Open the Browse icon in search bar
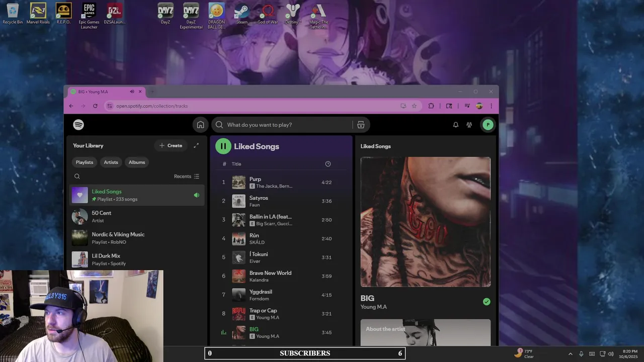The image size is (644, 362). coord(361,125)
